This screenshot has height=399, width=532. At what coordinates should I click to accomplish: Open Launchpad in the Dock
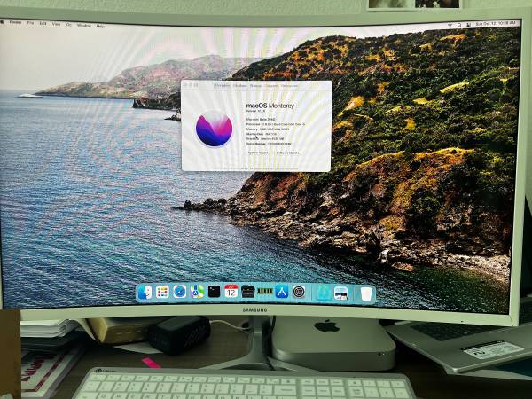point(162,292)
